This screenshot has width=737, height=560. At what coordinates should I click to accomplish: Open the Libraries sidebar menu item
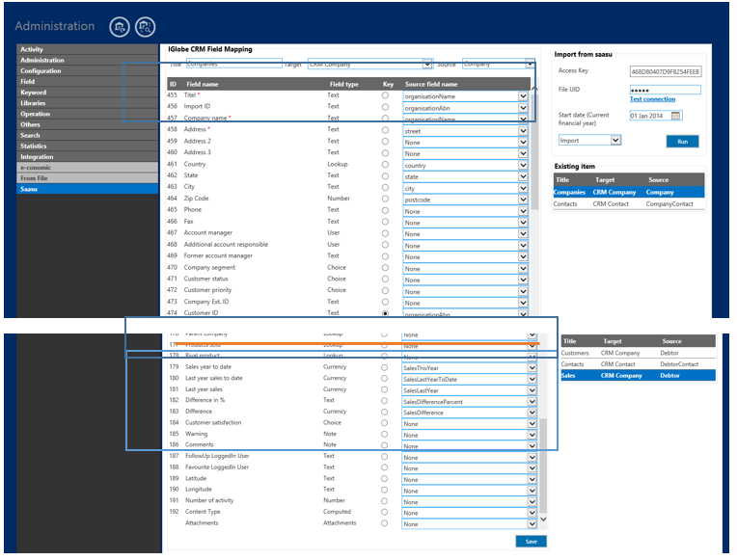coord(88,103)
